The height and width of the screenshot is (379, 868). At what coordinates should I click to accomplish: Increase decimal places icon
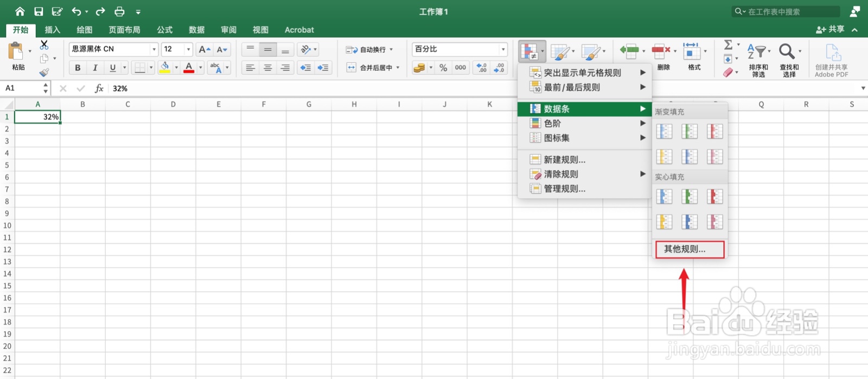pos(482,67)
